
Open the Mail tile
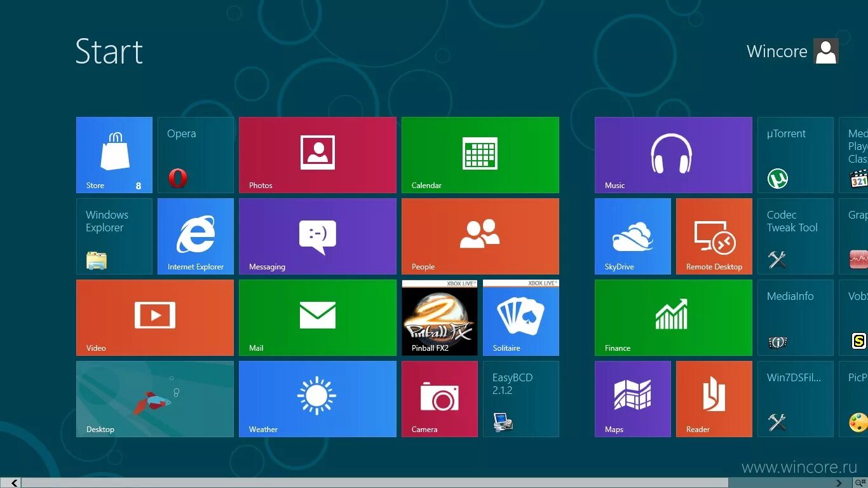tap(318, 318)
